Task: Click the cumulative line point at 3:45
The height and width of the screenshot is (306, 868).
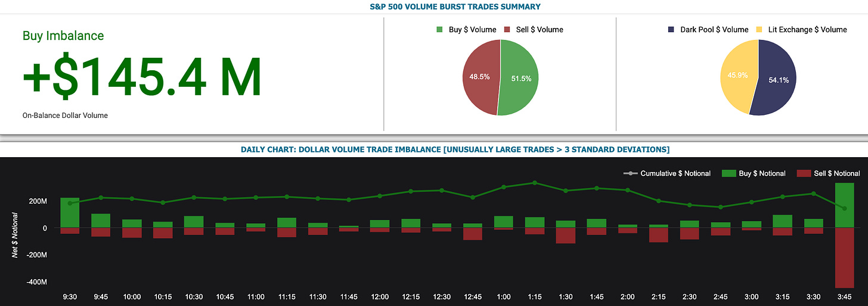Action: 845,208
